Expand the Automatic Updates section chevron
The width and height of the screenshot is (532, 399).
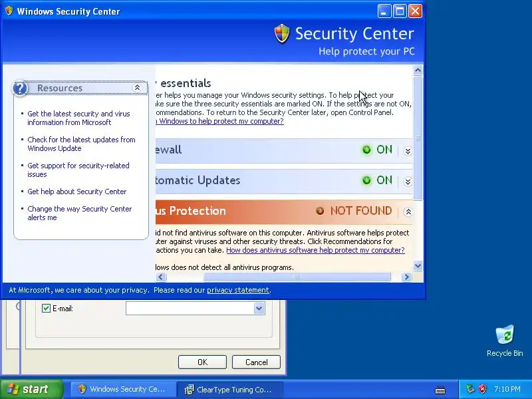pos(408,182)
